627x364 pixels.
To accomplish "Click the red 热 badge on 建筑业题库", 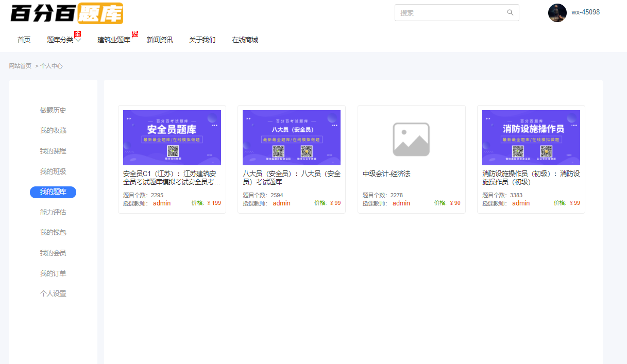I will tap(135, 34).
